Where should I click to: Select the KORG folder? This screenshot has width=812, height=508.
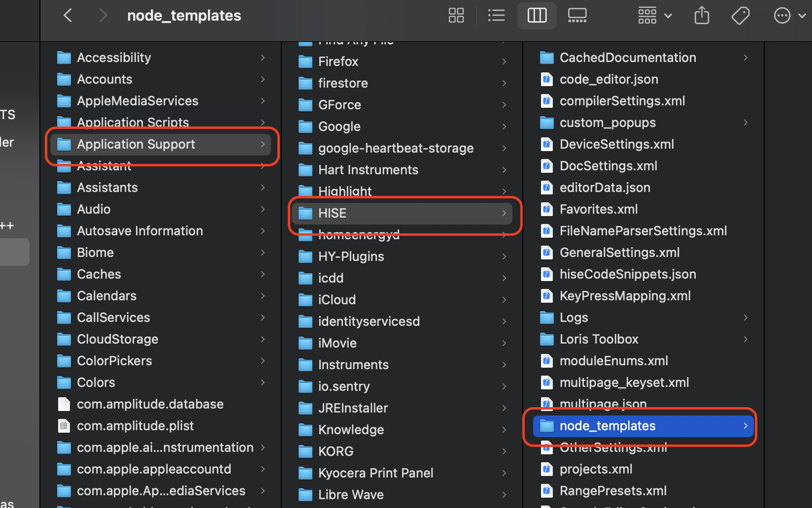pyautogui.click(x=402, y=451)
